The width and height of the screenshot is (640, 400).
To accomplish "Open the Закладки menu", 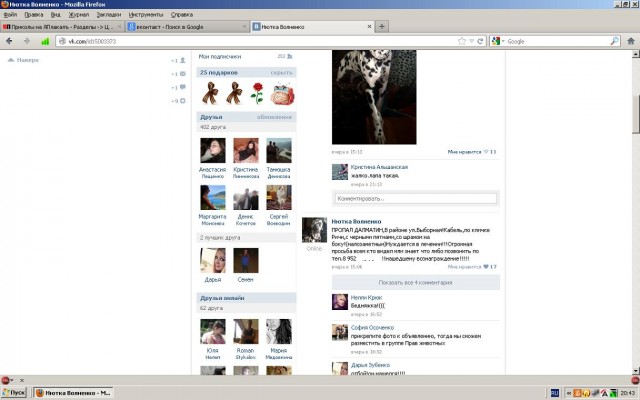I will click(109, 15).
